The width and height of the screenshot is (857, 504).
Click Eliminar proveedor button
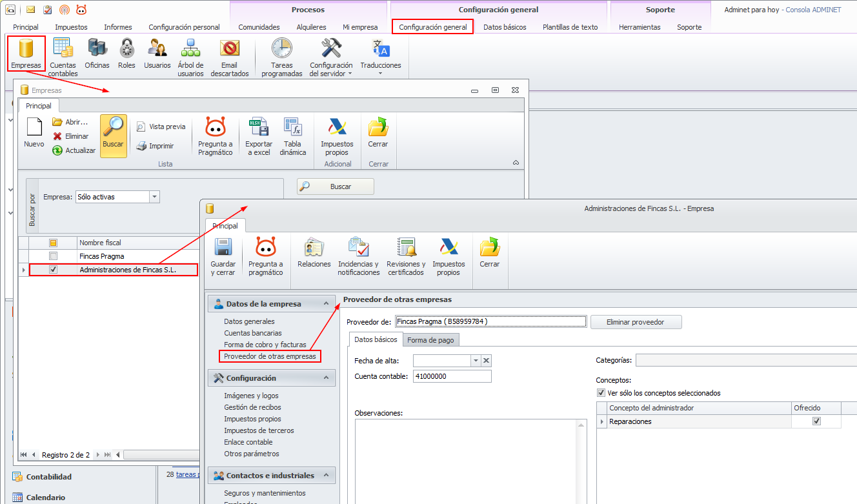click(636, 322)
